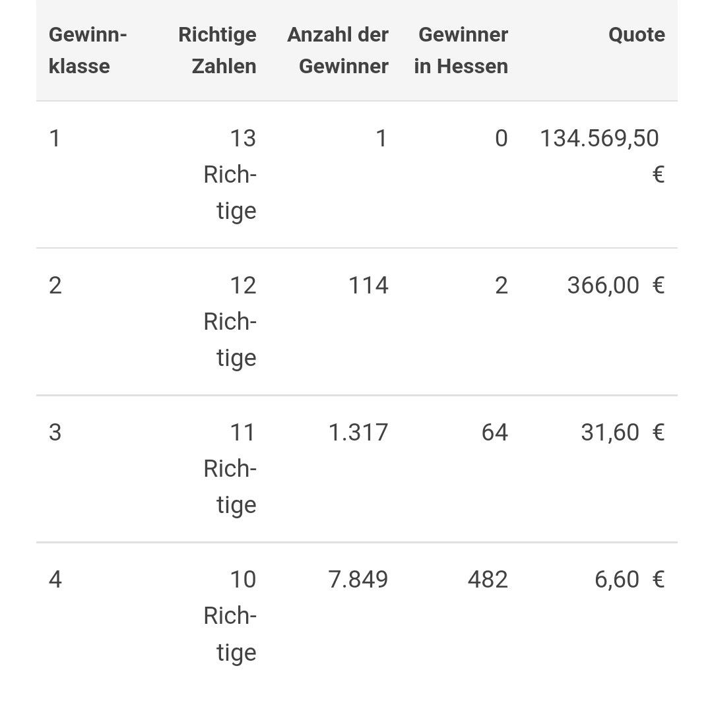Select the winner count 7.849

tap(358, 580)
